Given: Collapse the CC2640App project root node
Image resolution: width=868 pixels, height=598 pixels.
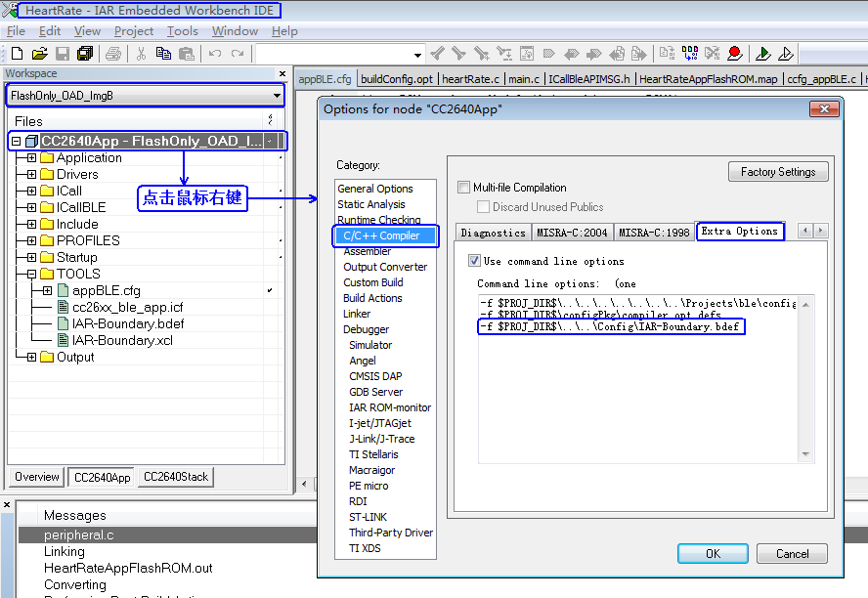Looking at the screenshot, I should click(16, 141).
